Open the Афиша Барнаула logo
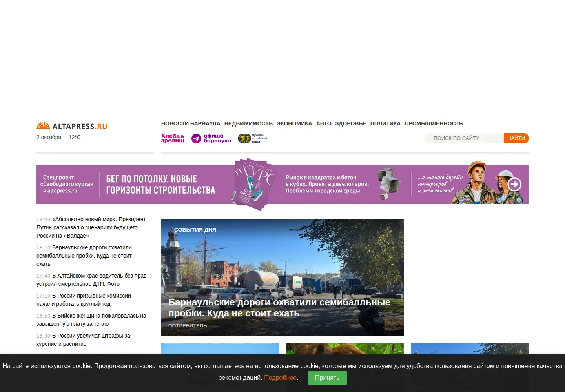The width and height of the screenshot is (565, 392). tap(217, 138)
